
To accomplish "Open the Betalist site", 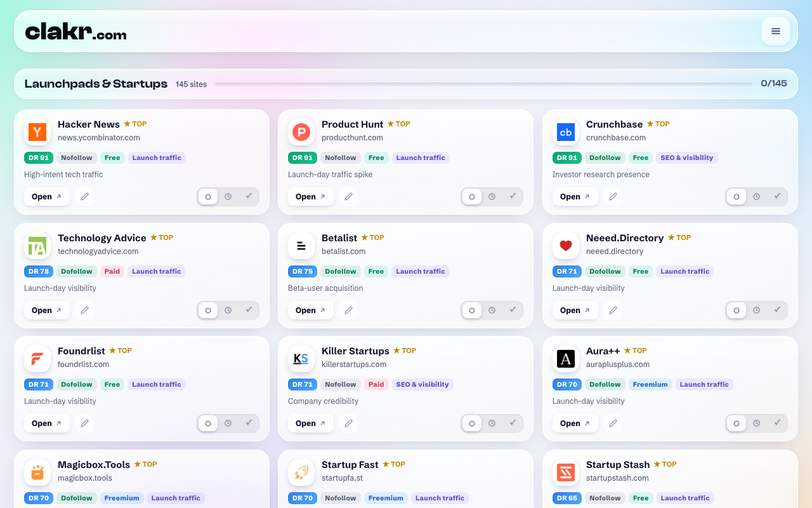I will coord(311,311).
